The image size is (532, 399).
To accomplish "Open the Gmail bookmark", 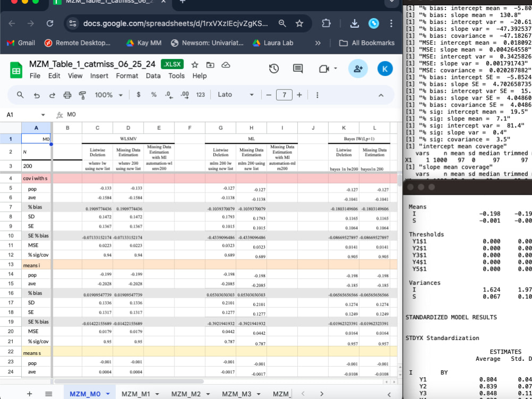I will [x=21, y=43].
